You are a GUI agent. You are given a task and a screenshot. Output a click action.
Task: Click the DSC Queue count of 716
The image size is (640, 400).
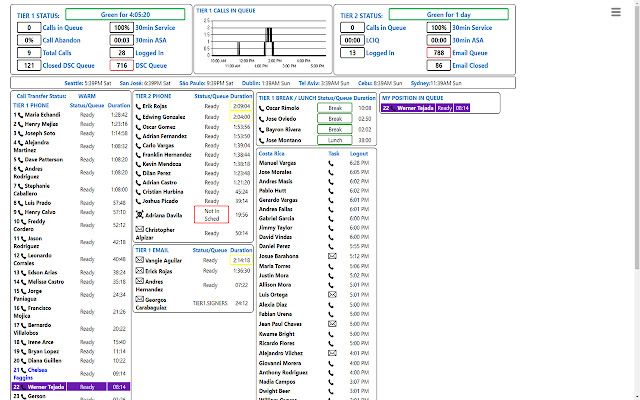pos(120,64)
